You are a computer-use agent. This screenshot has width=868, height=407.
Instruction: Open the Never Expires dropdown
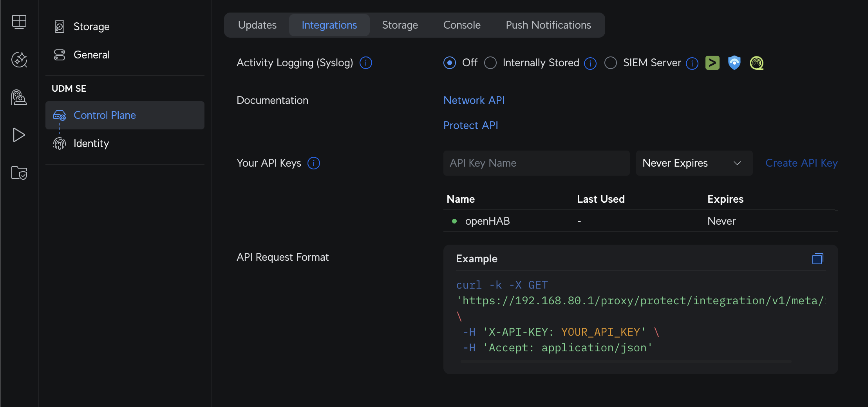click(x=693, y=163)
